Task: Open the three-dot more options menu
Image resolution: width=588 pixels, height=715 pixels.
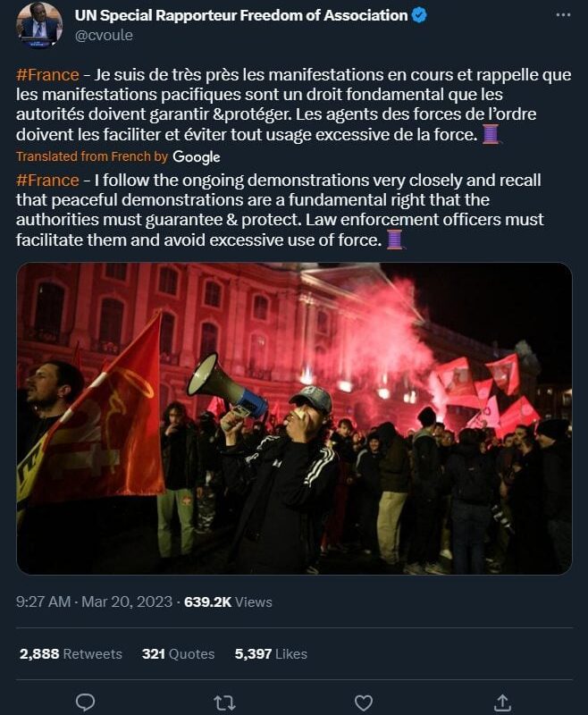Action: pyautogui.click(x=562, y=15)
